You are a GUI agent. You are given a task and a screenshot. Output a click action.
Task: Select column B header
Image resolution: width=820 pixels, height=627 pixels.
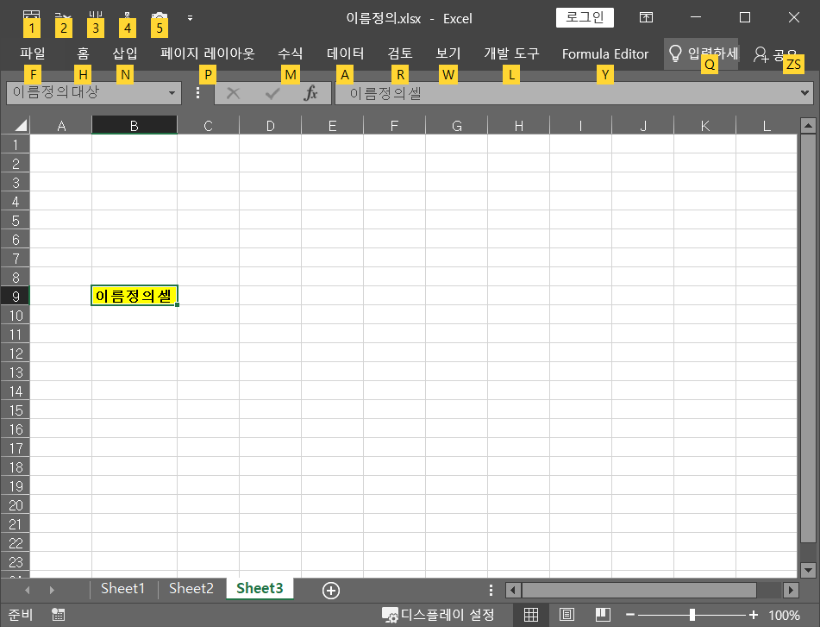[x=134, y=126]
